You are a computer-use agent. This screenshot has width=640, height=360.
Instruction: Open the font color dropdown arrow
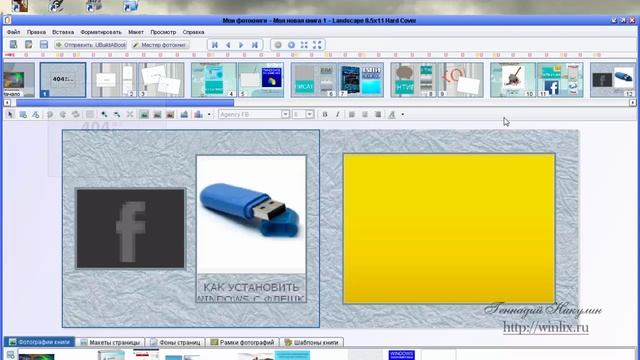click(x=402, y=115)
